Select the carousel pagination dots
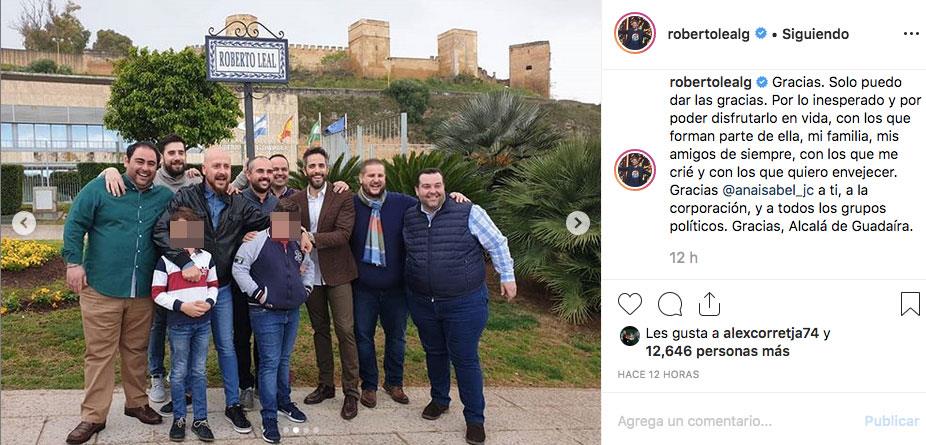Image resolution: width=926 pixels, height=445 pixels. [299, 430]
